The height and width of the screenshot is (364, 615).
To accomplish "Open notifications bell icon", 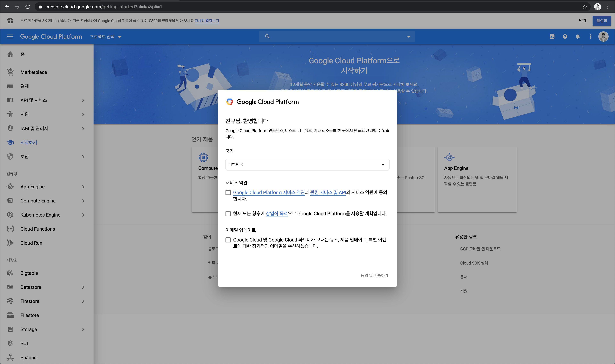I will pyautogui.click(x=578, y=37).
